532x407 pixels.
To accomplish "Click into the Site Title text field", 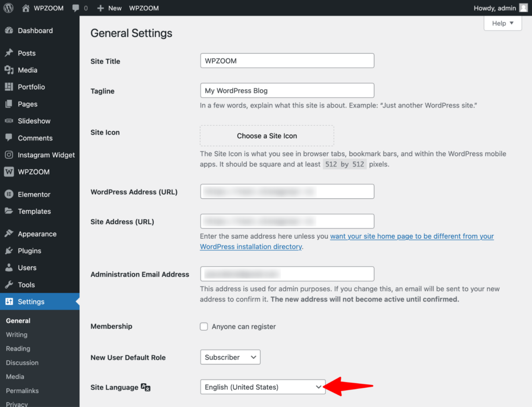I will [287, 61].
